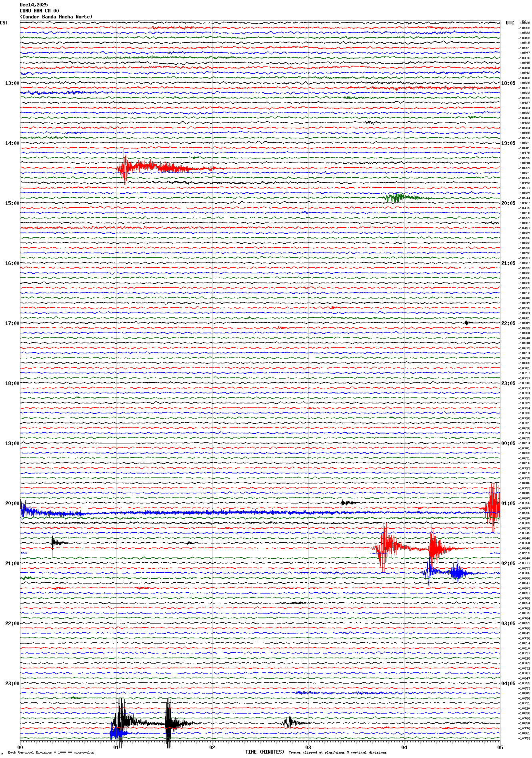Click the CONO HHN CM 00 station label

(x=39, y=11)
